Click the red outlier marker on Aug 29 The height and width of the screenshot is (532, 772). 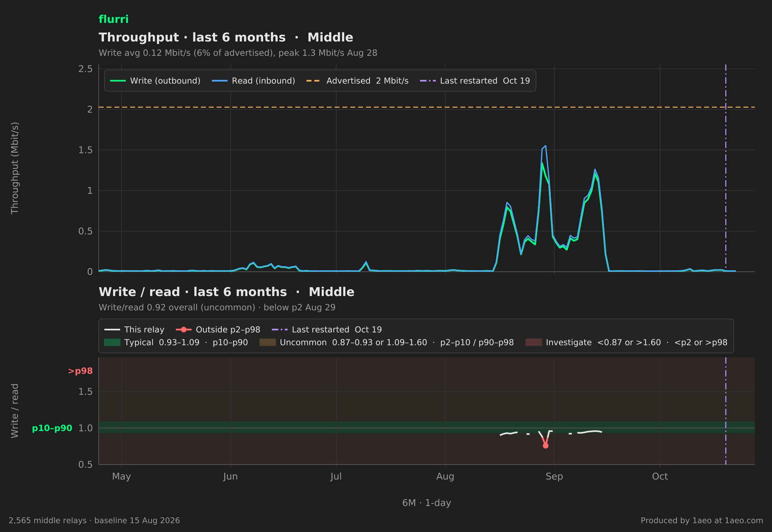tap(545, 445)
